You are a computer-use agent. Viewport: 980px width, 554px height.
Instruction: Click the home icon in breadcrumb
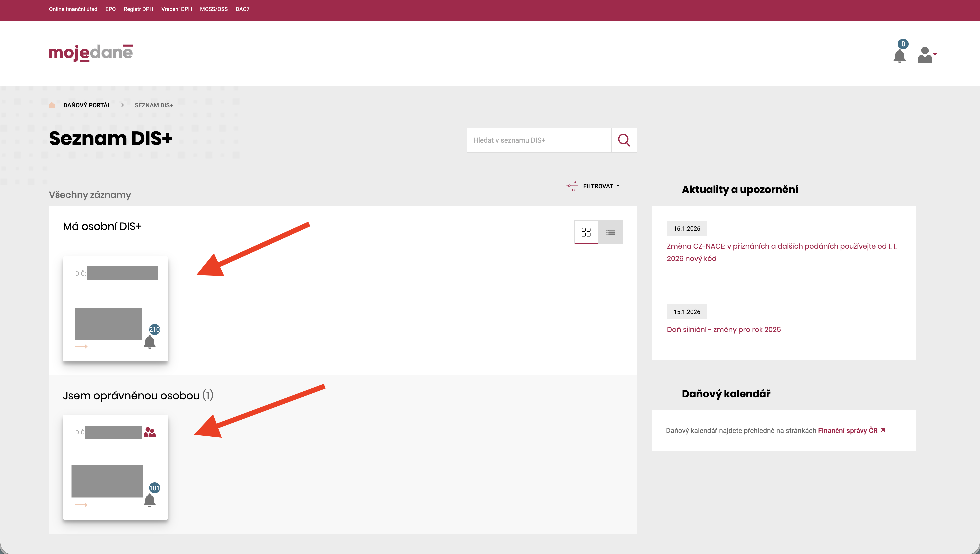52,105
